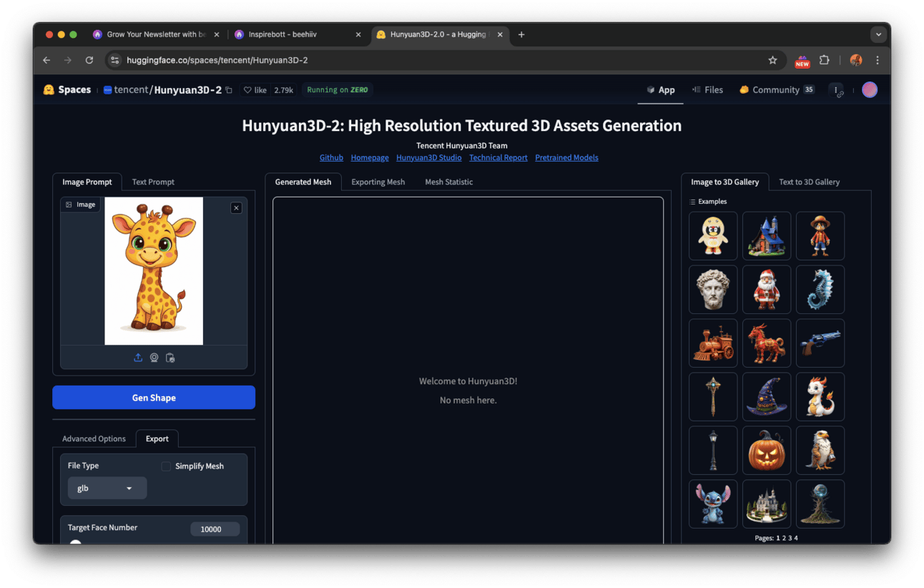The image size is (924, 588).
Task: Open the Chrome extensions puzzle icon
Action: pos(824,60)
